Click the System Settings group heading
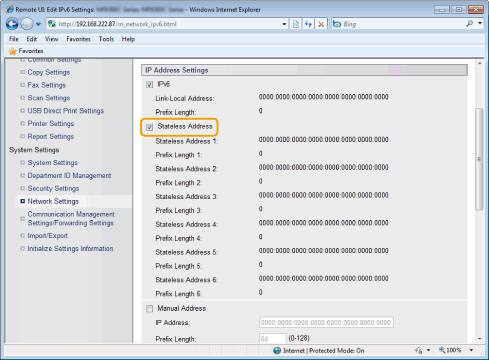Image resolution: width=489 pixels, height=360 pixels. [x=34, y=150]
